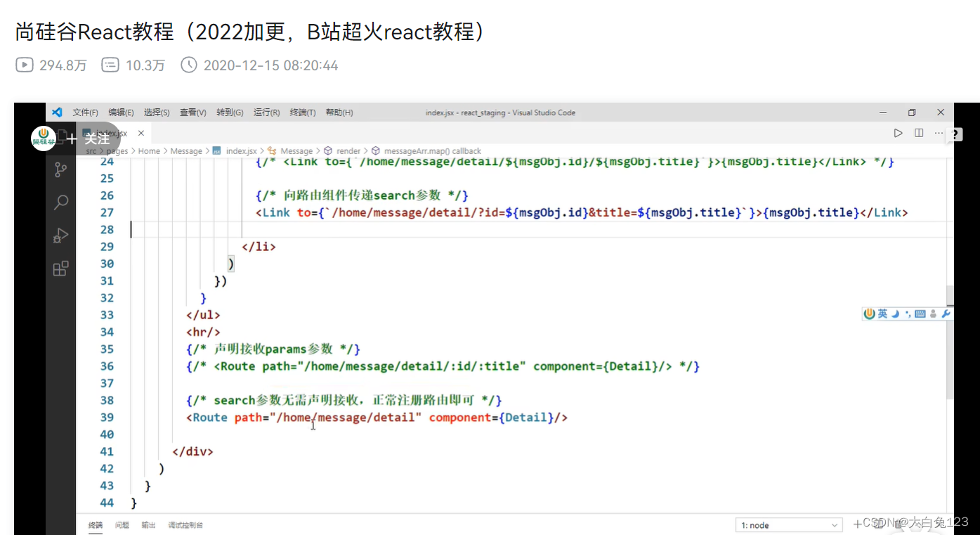This screenshot has width=980, height=535.
Task: Click the IME user avatar icon
Action: coord(934,314)
